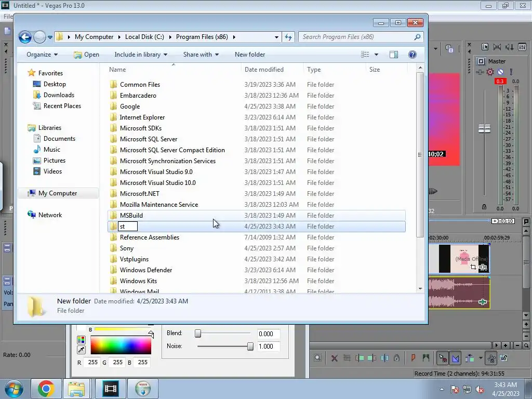The height and width of the screenshot is (399, 532).
Task: Open the Help question mark icon
Action: point(412,55)
